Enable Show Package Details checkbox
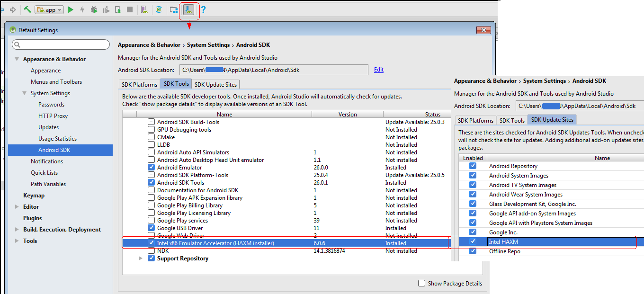This screenshot has width=644, height=294. point(421,283)
